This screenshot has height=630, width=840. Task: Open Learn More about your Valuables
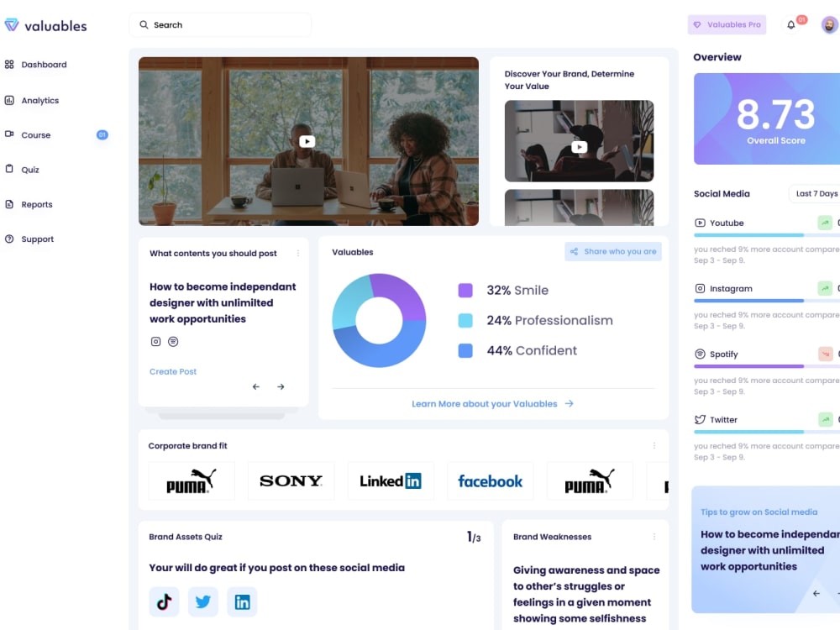click(x=492, y=403)
